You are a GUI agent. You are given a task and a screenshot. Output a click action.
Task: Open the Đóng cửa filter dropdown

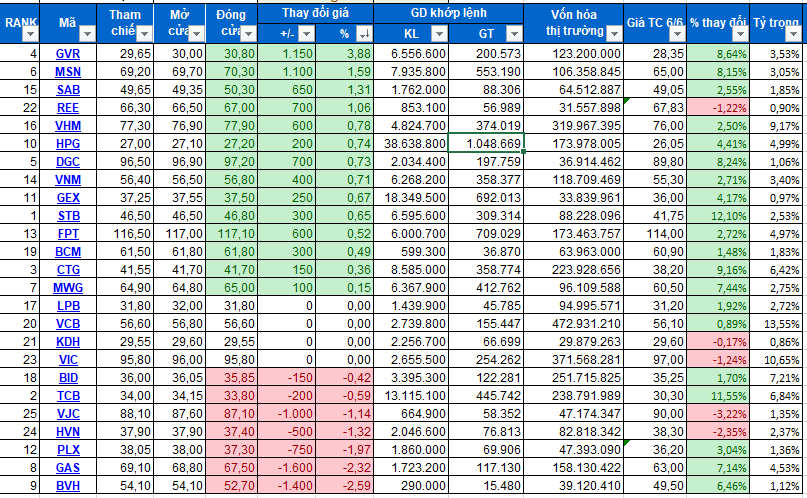tap(249, 34)
